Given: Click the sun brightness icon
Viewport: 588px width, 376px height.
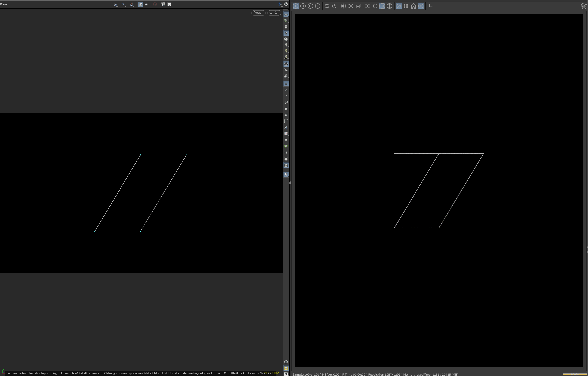Looking at the screenshot, I should click(375, 6).
